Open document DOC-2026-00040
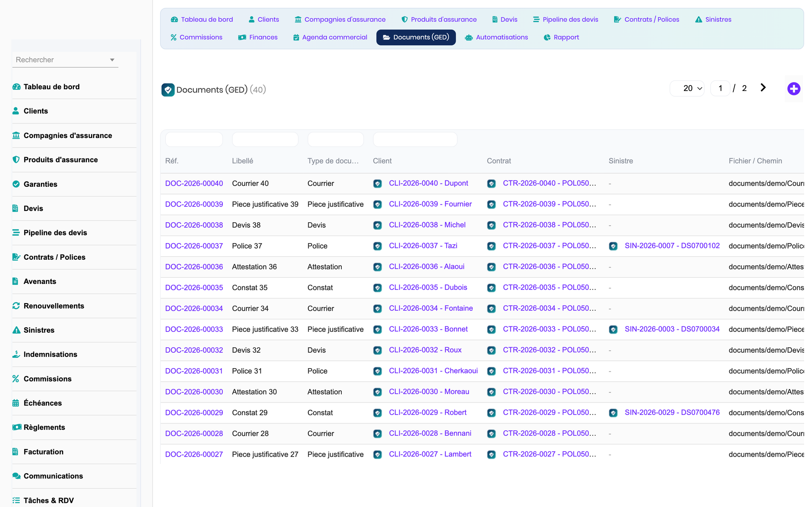Image resolution: width=812 pixels, height=507 pixels. (194, 183)
